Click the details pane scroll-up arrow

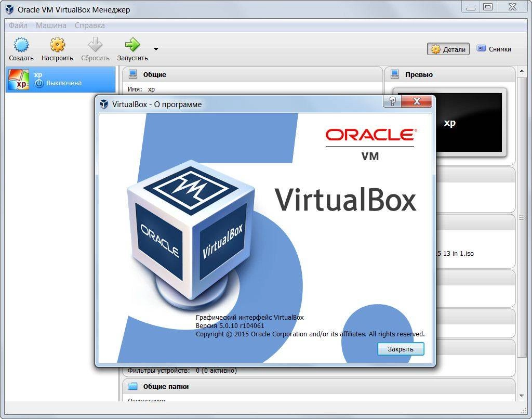[522, 71]
